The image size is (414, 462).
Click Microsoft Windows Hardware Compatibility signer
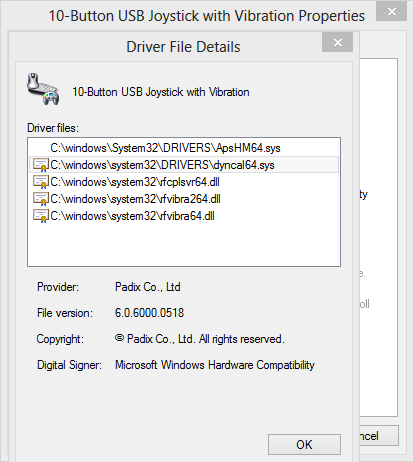[215, 365]
